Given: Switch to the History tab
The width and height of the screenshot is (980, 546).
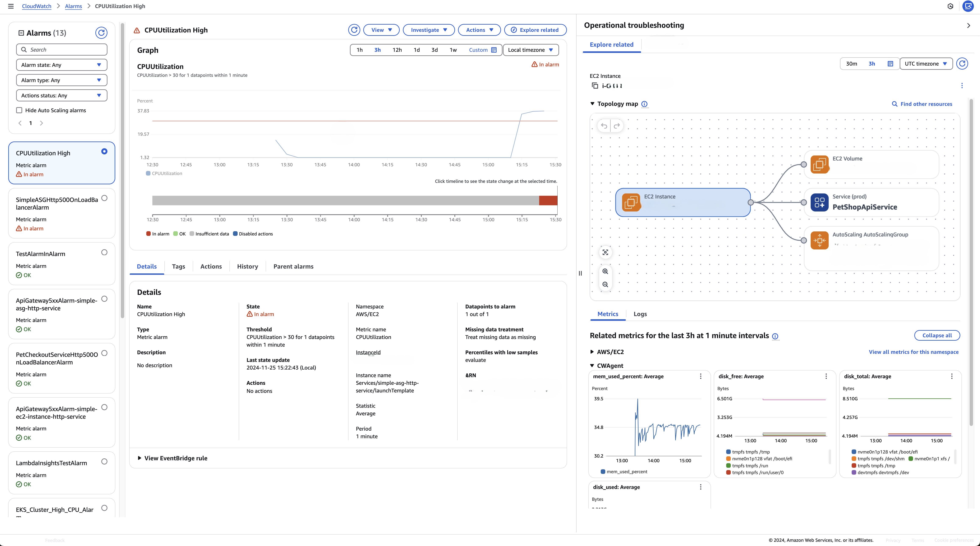Looking at the screenshot, I should [247, 266].
